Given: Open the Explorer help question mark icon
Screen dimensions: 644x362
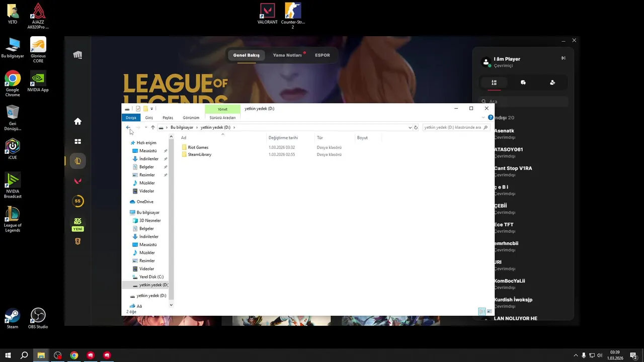Looking at the screenshot, I should click(491, 118).
